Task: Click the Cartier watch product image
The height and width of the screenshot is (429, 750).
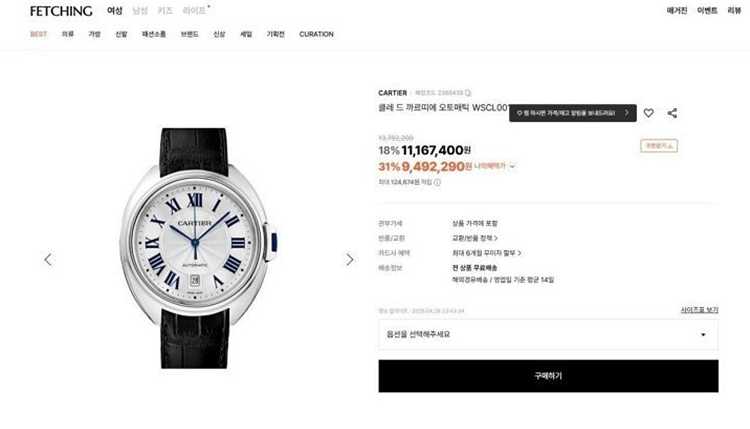Action: tap(195, 248)
